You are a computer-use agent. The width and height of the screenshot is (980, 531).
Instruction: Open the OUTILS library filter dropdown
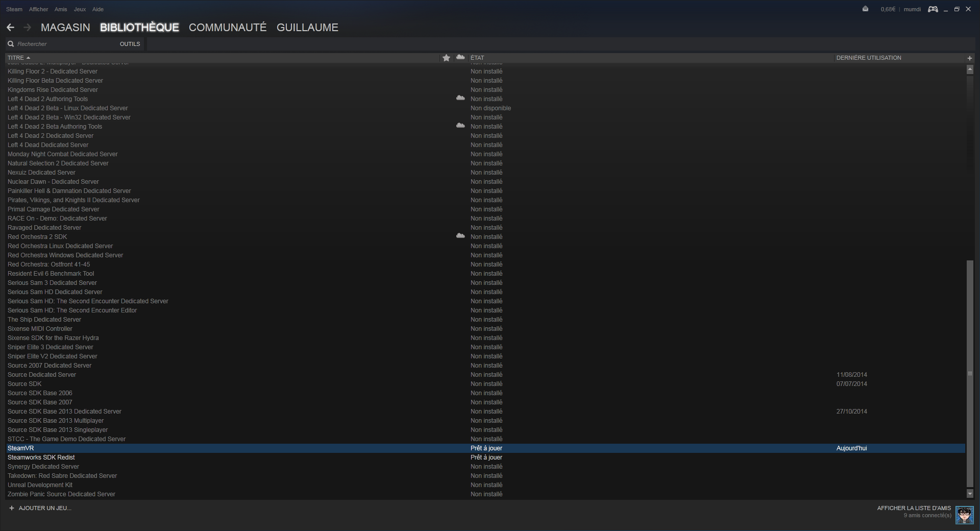click(130, 44)
